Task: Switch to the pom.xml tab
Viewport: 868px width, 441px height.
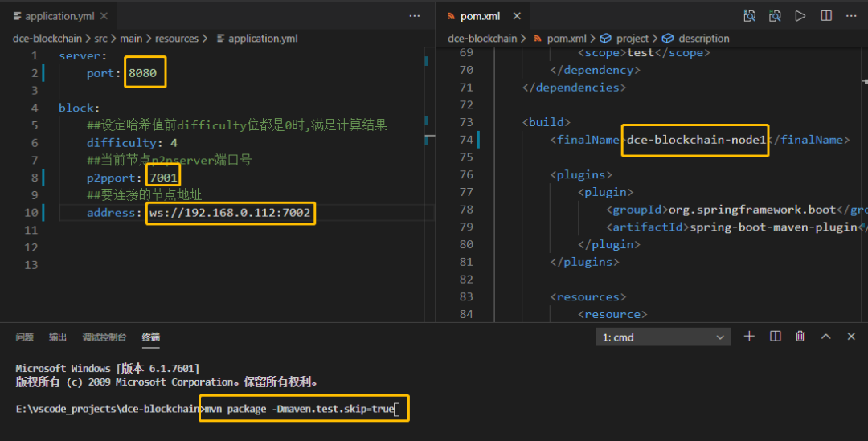Action: click(x=480, y=16)
